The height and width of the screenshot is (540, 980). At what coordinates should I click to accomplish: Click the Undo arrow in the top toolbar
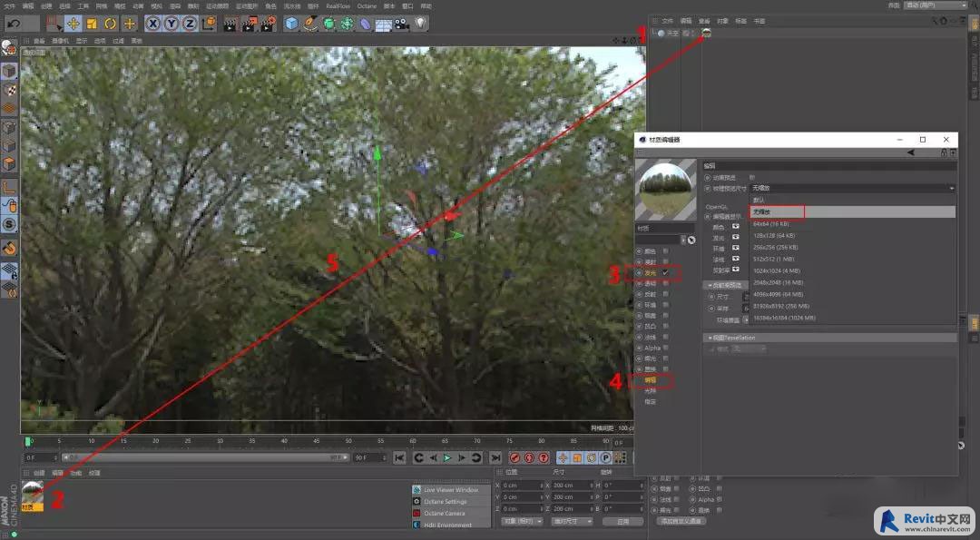pos(14,24)
